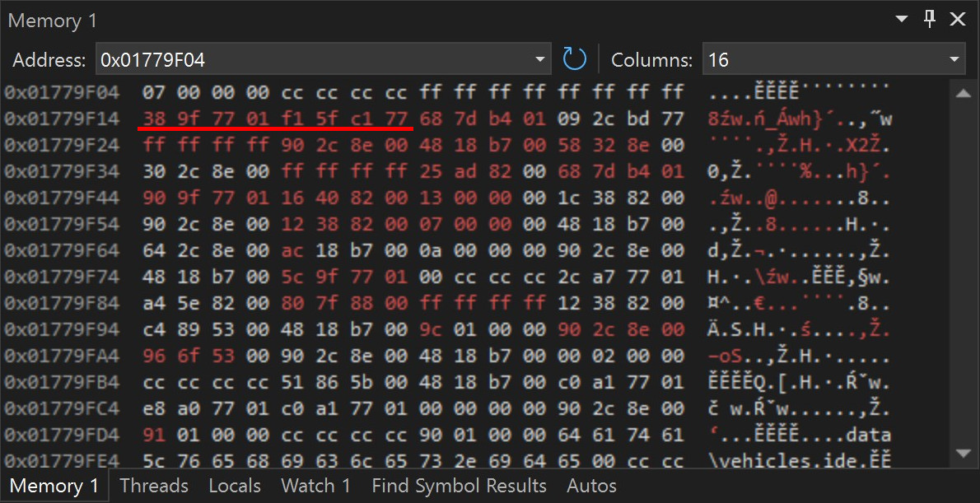Screen dimensions: 980x503
Task: Open the Autos tab
Action: click(x=591, y=486)
